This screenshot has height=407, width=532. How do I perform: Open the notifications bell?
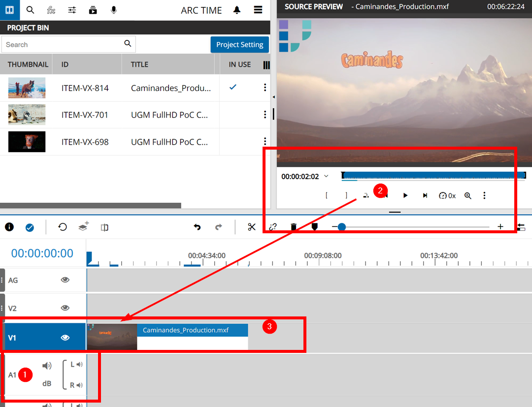tap(237, 10)
